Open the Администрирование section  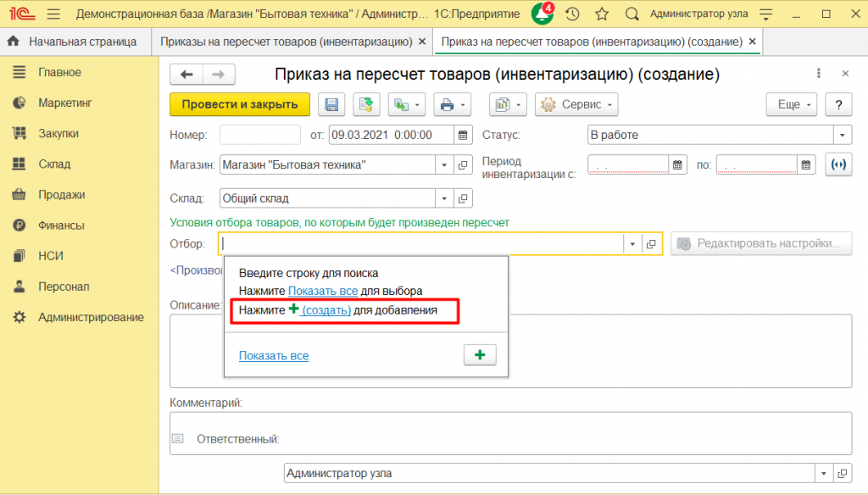tap(91, 317)
